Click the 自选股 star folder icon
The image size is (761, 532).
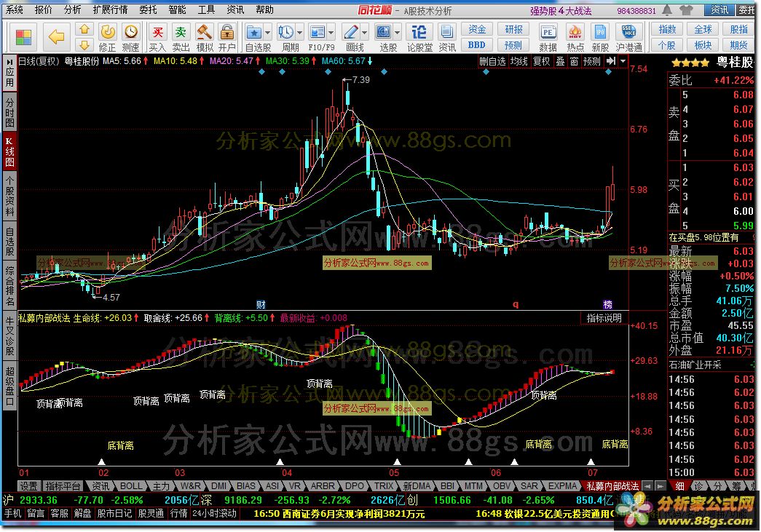pos(254,32)
